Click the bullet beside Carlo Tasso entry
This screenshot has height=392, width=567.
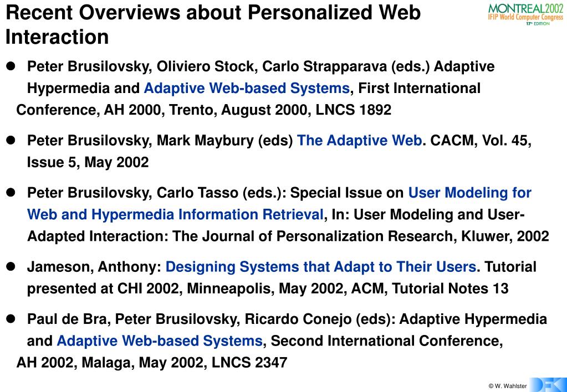tap(11, 193)
